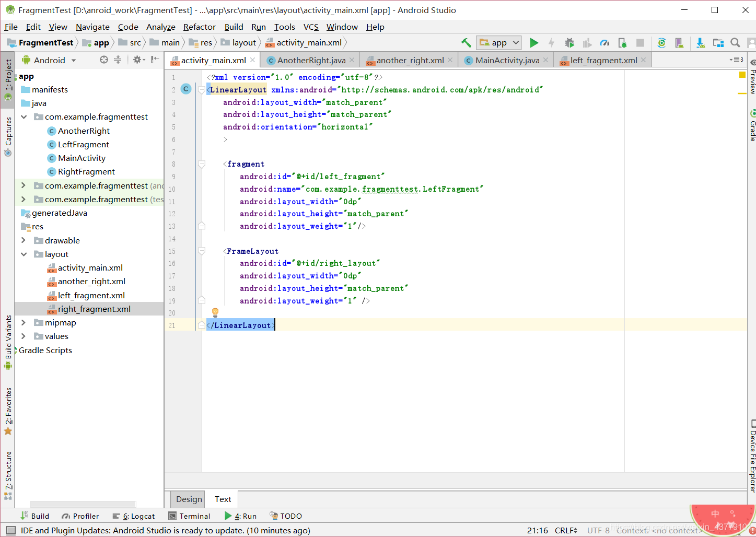Expand the drawable folder
Image resolution: width=756 pixels, height=537 pixels.
pyautogui.click(x=24, y=240)
